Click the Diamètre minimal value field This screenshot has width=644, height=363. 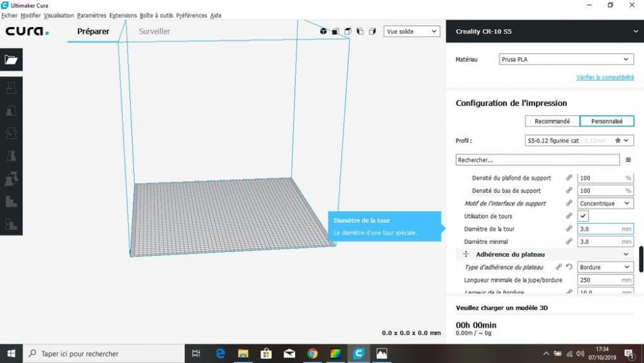pos(605,242)
